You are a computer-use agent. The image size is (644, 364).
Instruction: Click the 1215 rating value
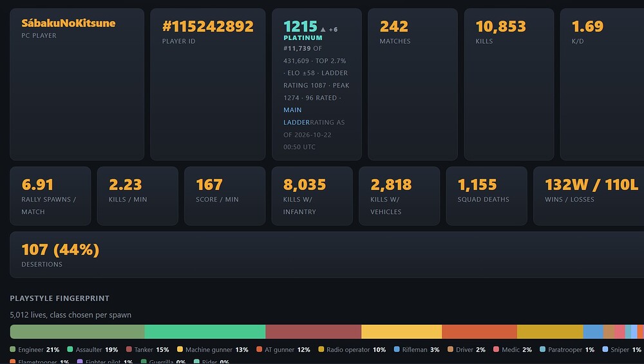click(300, 26)
